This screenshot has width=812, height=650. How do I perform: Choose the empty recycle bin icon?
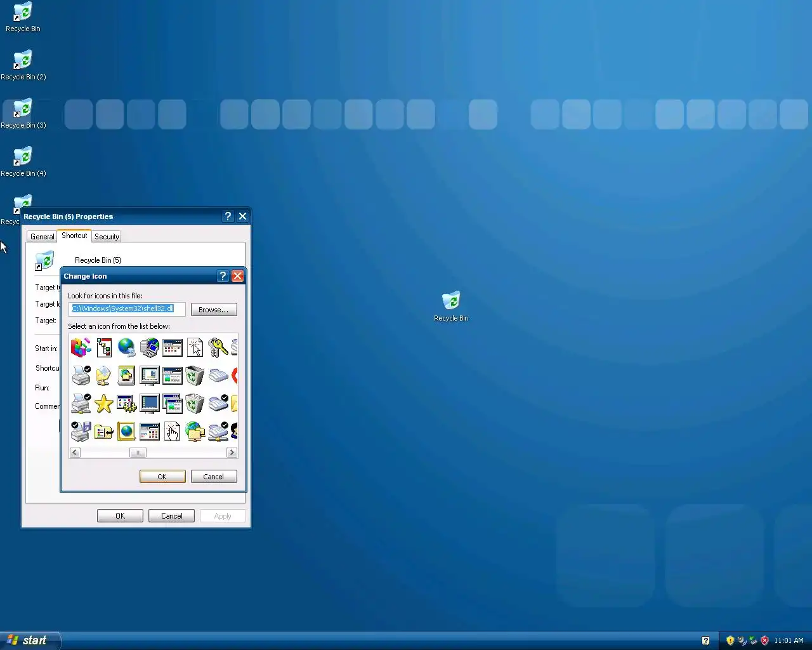click(x=195, y=376)
